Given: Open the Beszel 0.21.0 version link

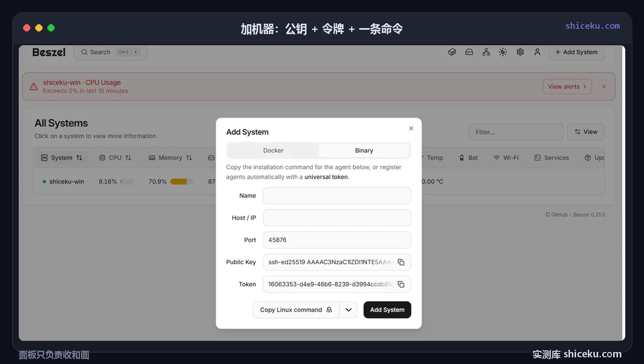Looking at the screenshot, I should tap(589, 215).
